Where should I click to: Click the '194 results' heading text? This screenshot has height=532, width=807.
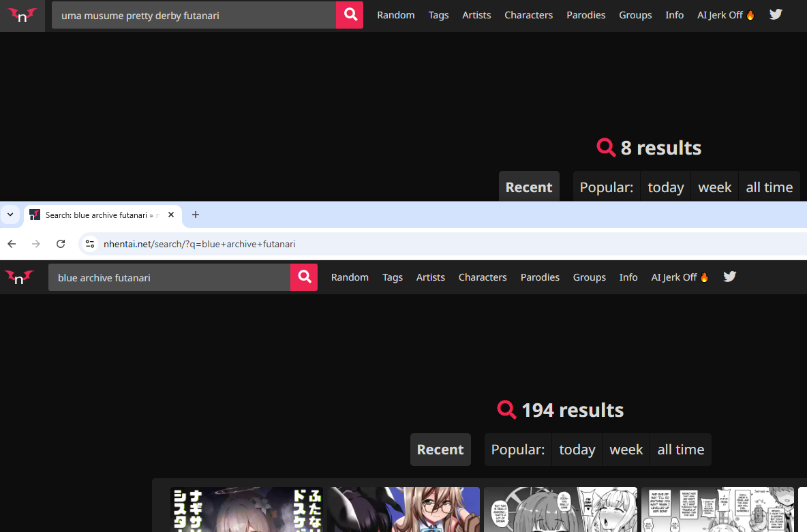[573, 411]
